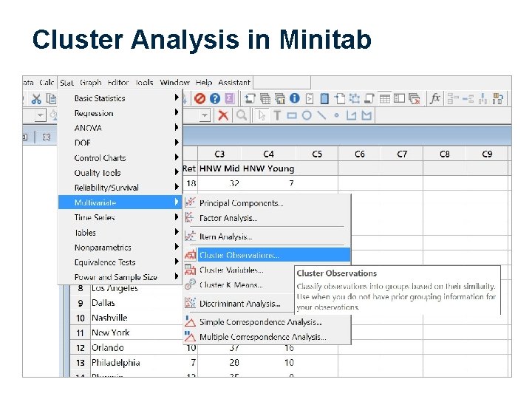Click the worksheet table grid icon
This screenshot has width=532, height=399.
coord(384,99)
